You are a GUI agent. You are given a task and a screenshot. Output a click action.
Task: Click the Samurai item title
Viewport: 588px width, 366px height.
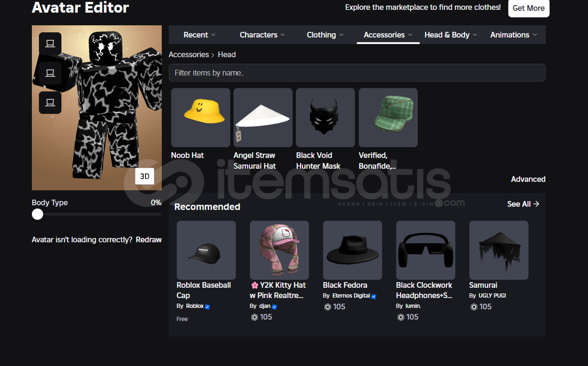tap(483, 285)
